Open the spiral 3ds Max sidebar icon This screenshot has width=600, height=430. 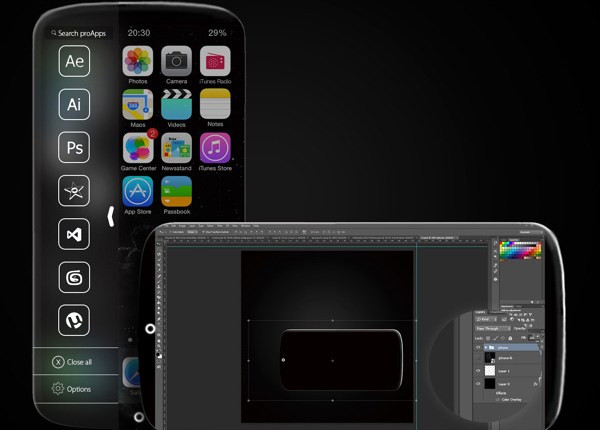[x=74, y=277]
